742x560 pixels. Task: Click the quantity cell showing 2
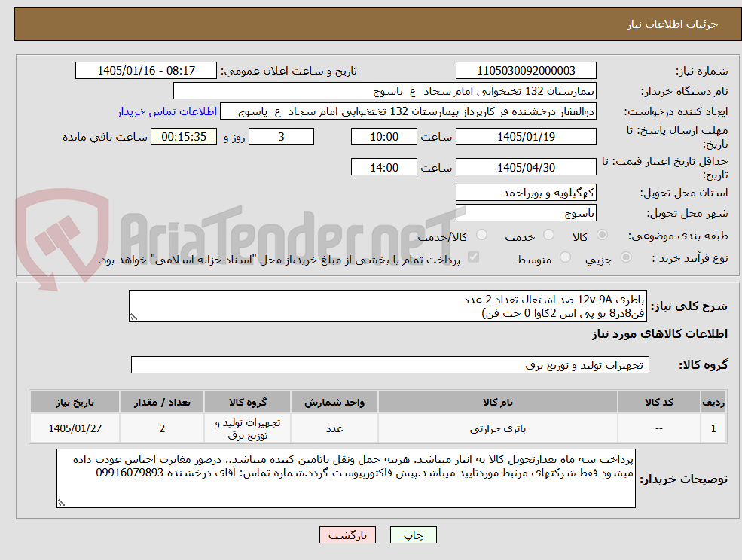pos(162,428)
